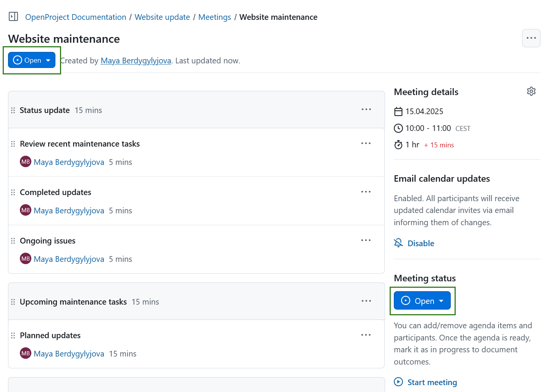547x392 pixels.
Task: Click the calendar icon beside the meeting date
Action: 398,111
